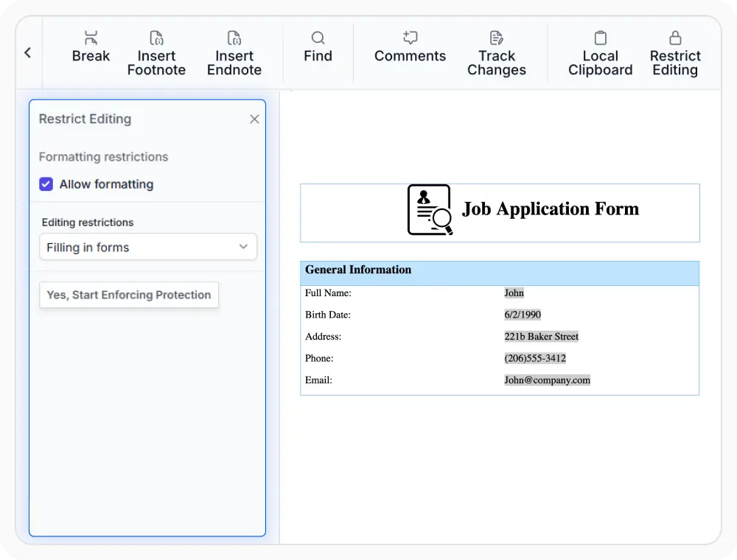Click the Job Application Form title
737x560 pixels.
coord(551,209)
